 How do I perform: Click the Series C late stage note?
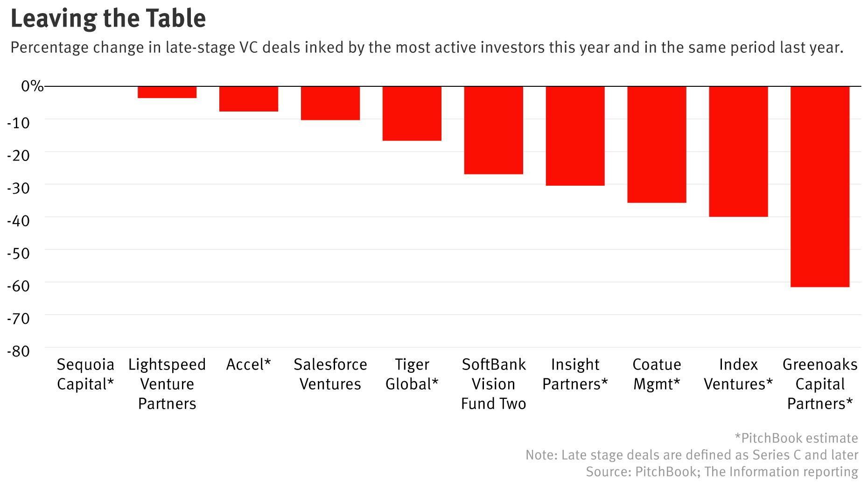click(692, 455)
